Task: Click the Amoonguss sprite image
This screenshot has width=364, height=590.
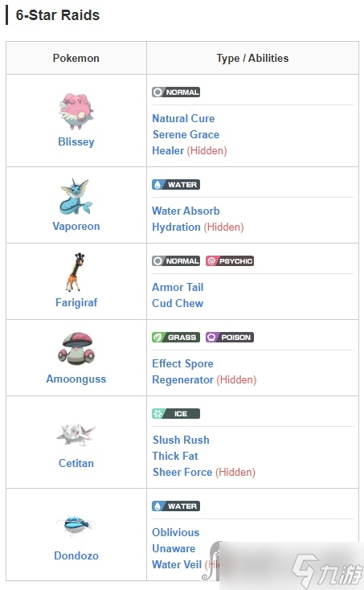Action: pos(76,349)
